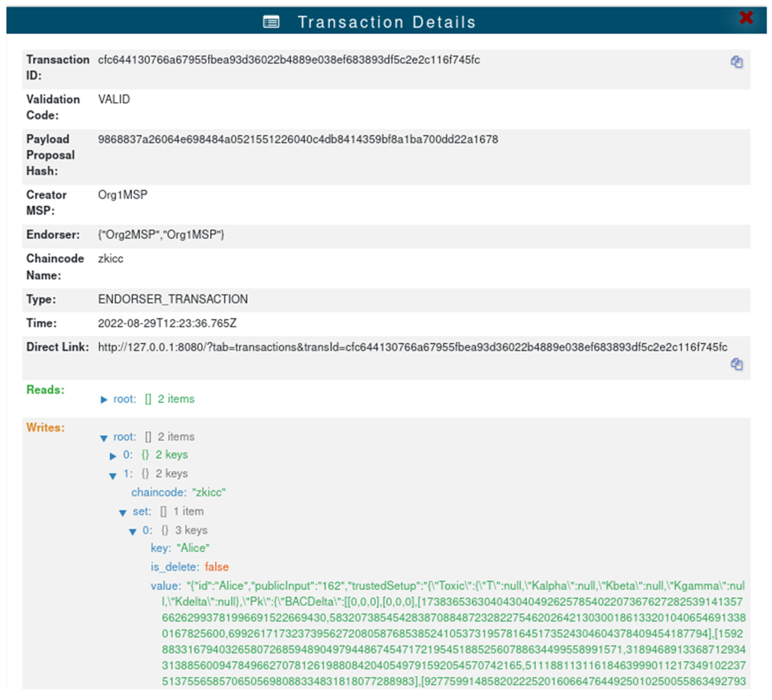
Task: Collapse the Writes item 1 node
Action: click(113, 475)
